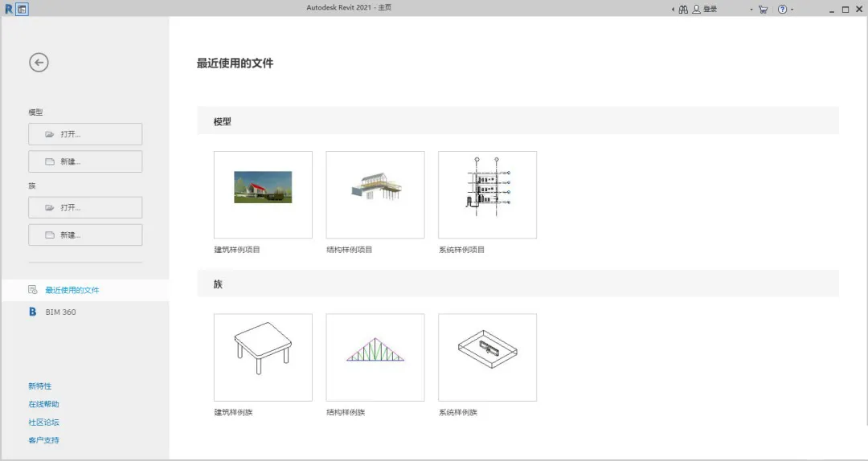This screenshot has width=868, height=461.
Task: Expand the info center left arrow
Action: click(673, 10)
